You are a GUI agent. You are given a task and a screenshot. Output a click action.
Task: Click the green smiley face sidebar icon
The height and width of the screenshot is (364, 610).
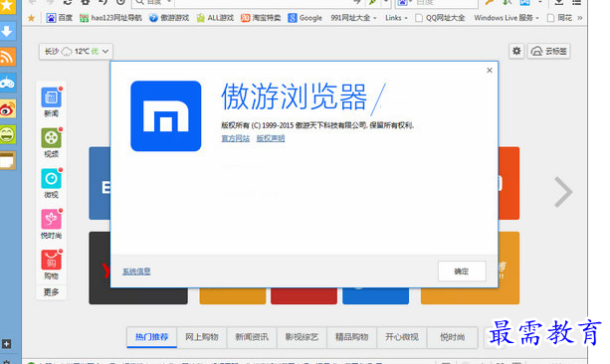click(7, 134)
